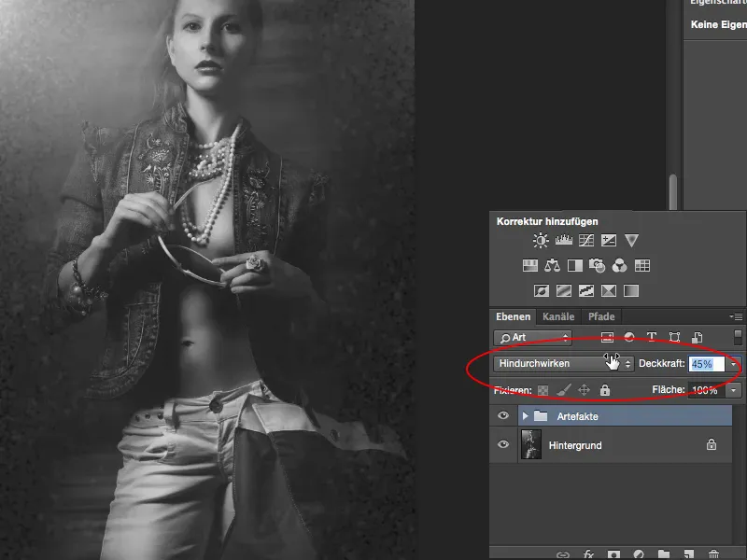747x560 pixels.
Task: Hide the Artefakte group via eye icon
Action: click(503, 415)
